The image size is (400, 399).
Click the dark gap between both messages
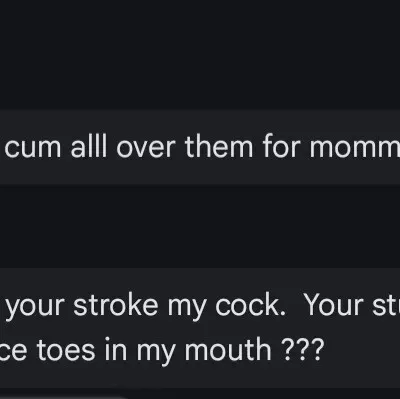tap(200, 226)
